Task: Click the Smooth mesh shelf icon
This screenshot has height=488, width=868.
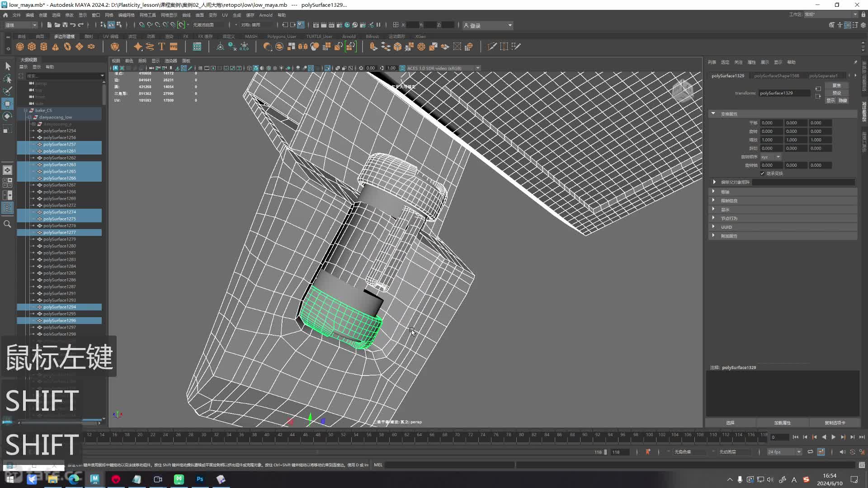Action: coord(315,47)
